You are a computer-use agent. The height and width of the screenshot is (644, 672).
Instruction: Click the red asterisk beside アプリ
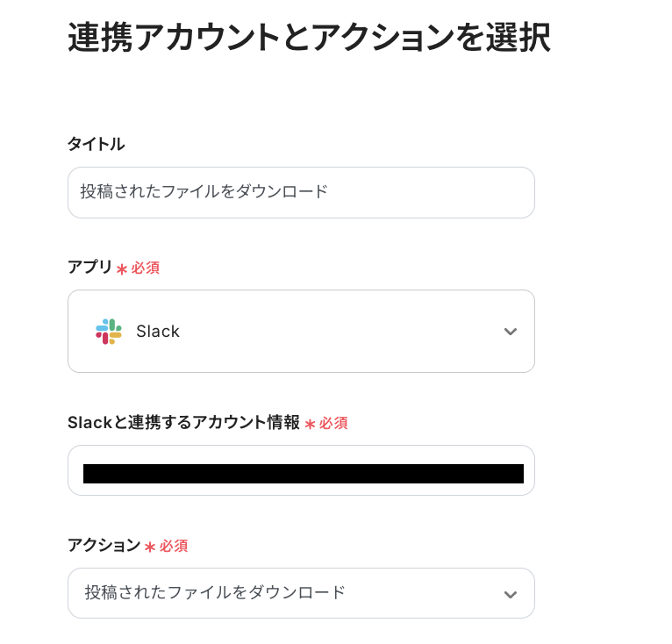122,268
